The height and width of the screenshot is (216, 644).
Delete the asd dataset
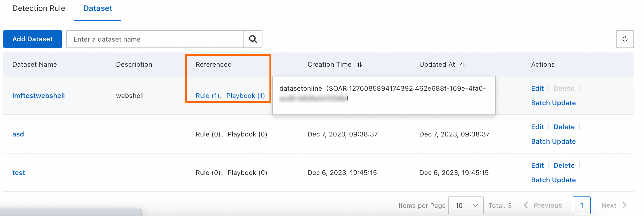point(564,127)
